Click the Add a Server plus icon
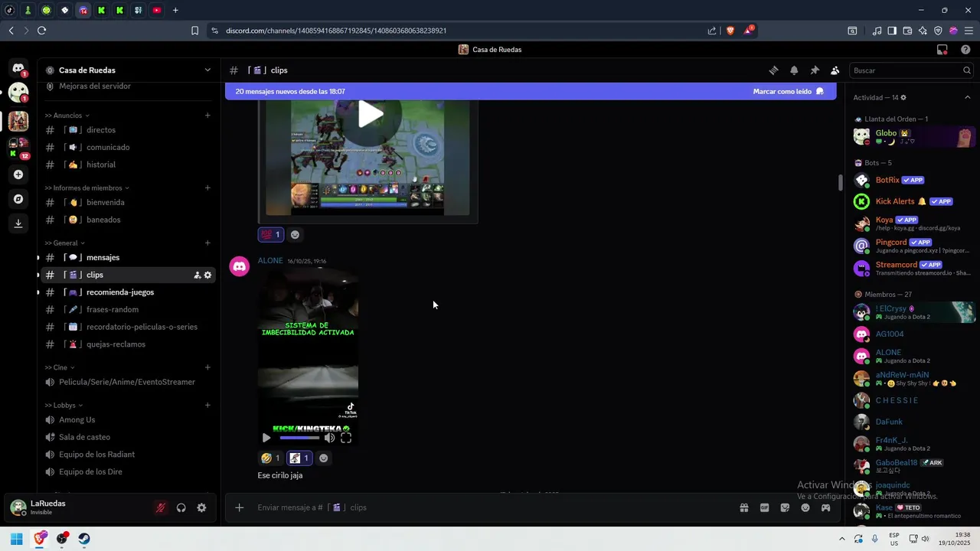This screenshot has width=980, height=551. [x=18, y=174]
